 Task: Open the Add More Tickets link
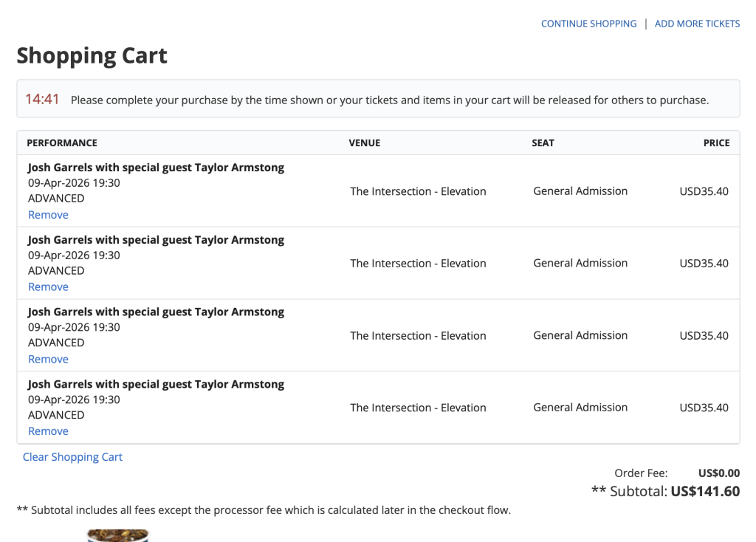click(697, 24)
